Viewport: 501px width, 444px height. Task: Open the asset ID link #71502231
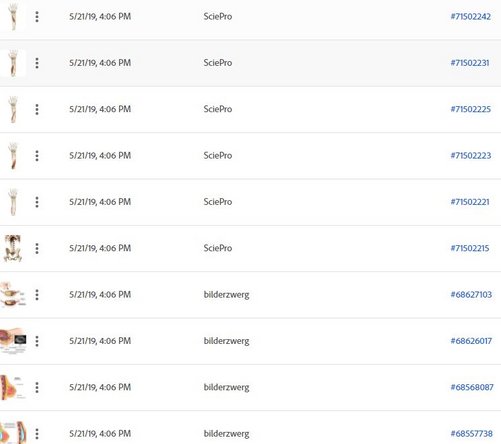coord(470,63)
